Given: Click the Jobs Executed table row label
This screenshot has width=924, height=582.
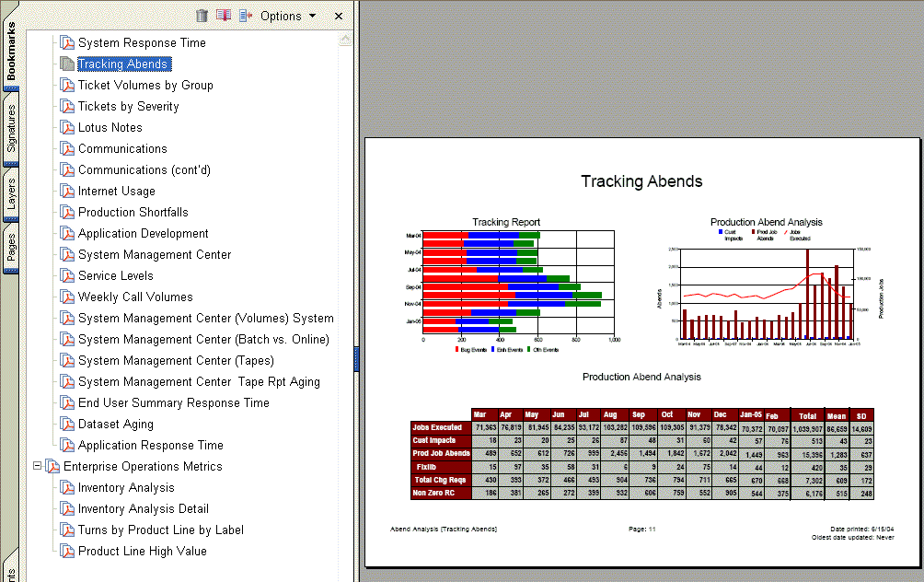Looking at the screenshot, I should pos(441,427).
